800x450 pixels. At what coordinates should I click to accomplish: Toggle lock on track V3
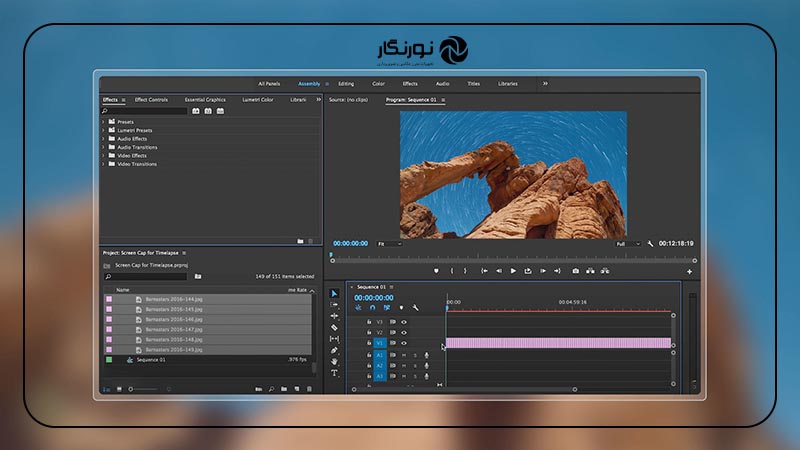coord(369,322)
